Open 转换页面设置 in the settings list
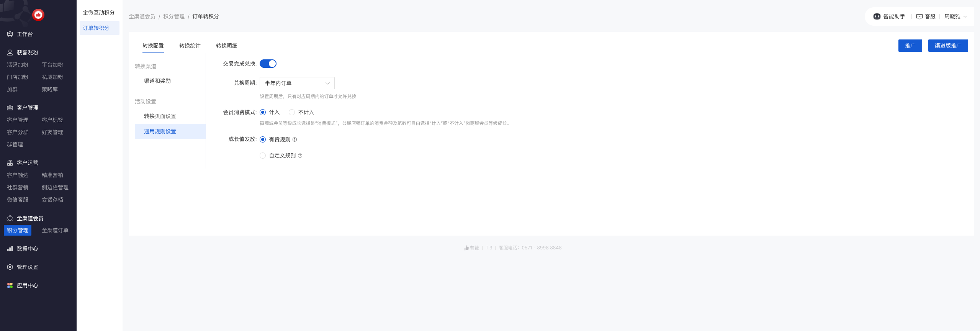Image resolution: width=980 pixels, height=331 pixels. pyautogui.click(x=160, y=116)
